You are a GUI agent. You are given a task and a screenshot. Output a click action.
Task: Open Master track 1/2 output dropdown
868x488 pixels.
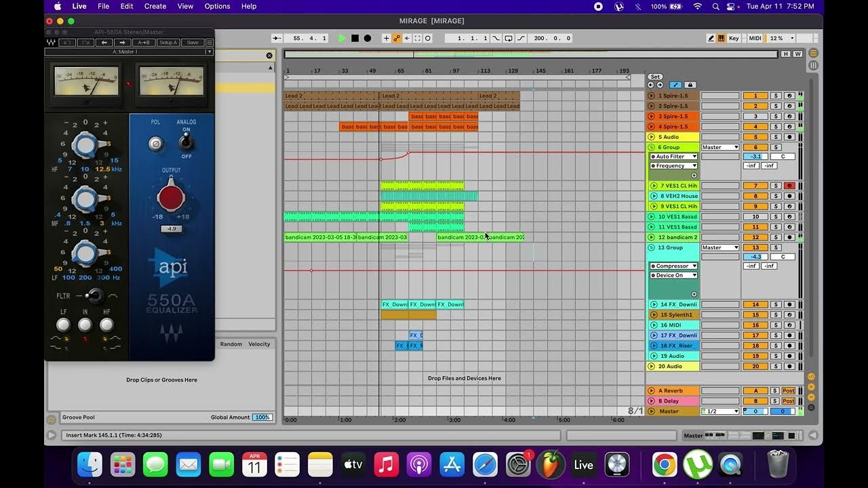720,411
